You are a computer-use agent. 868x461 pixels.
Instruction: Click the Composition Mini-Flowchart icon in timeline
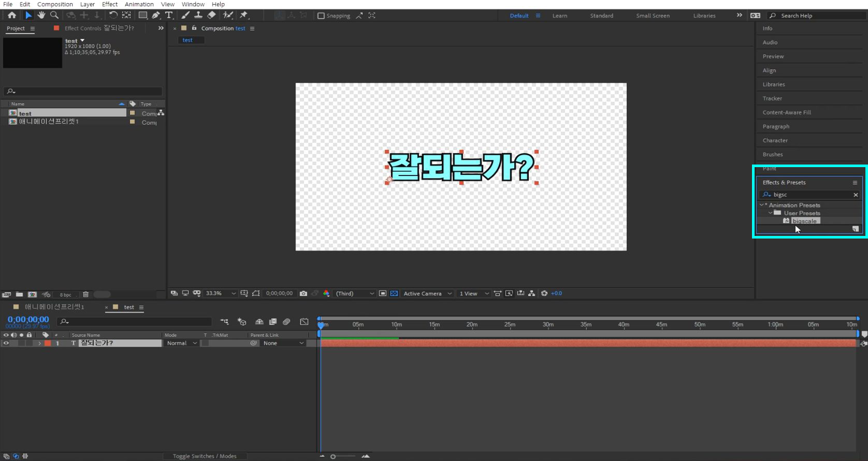tap(224, 322)
